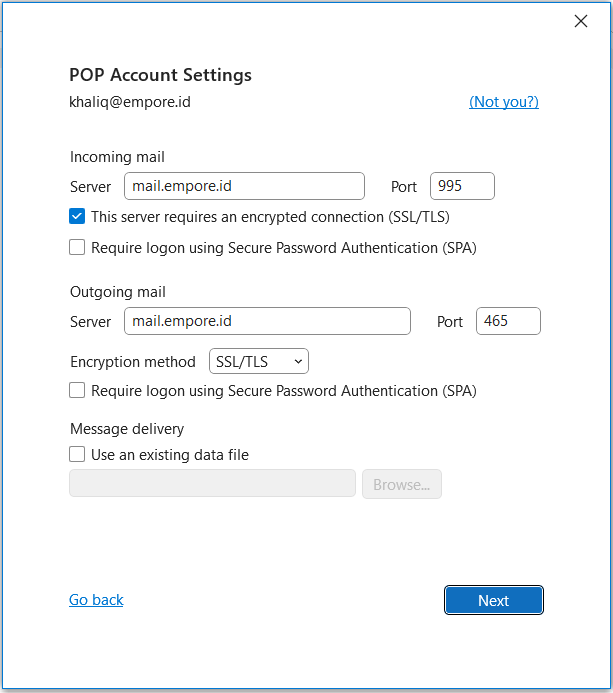This screenshot has width=613, height=693.
Task: Click the Next button
Action: click(494, 600)
